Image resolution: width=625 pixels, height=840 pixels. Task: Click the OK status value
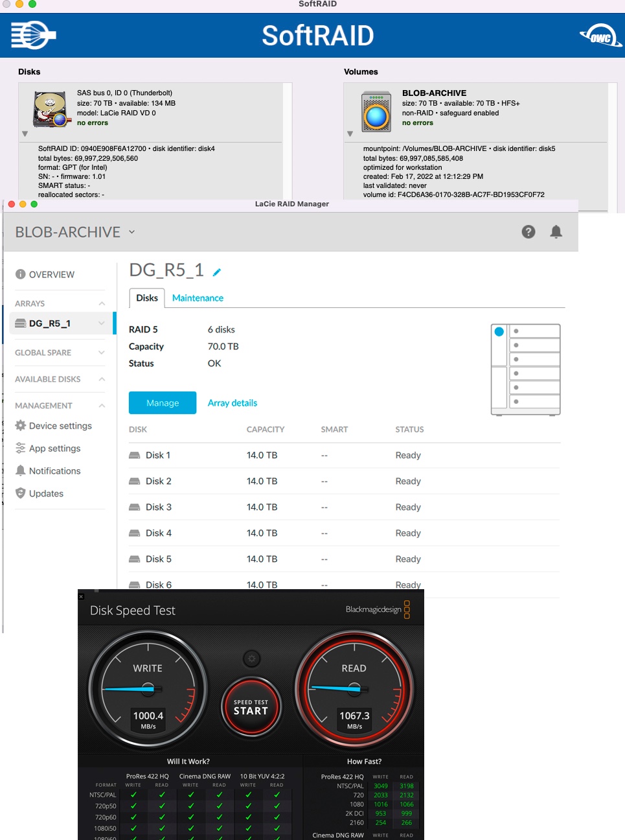(214, 364)
